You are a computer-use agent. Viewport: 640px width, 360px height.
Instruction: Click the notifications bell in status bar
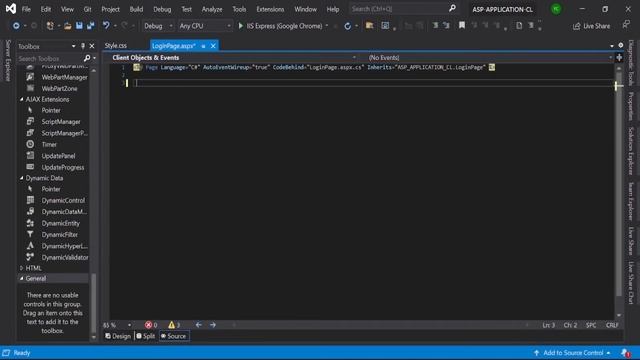(x=625, y=353)
